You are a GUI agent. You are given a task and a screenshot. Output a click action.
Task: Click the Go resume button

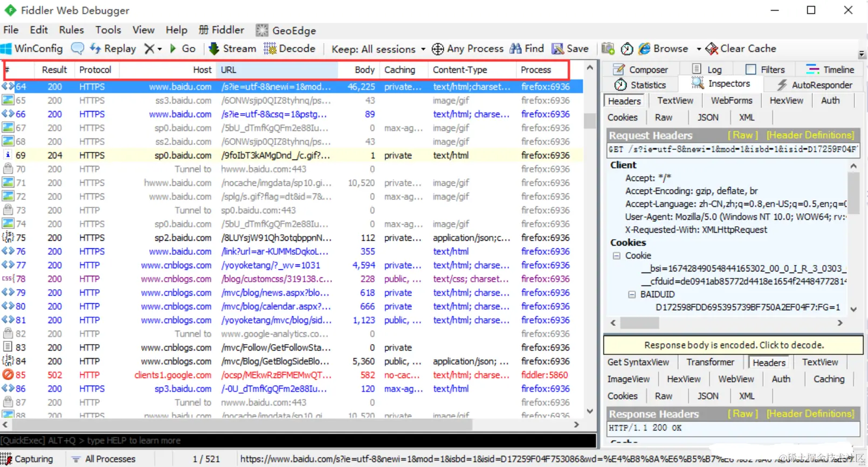pyautogui.click(x=183, y=48)
